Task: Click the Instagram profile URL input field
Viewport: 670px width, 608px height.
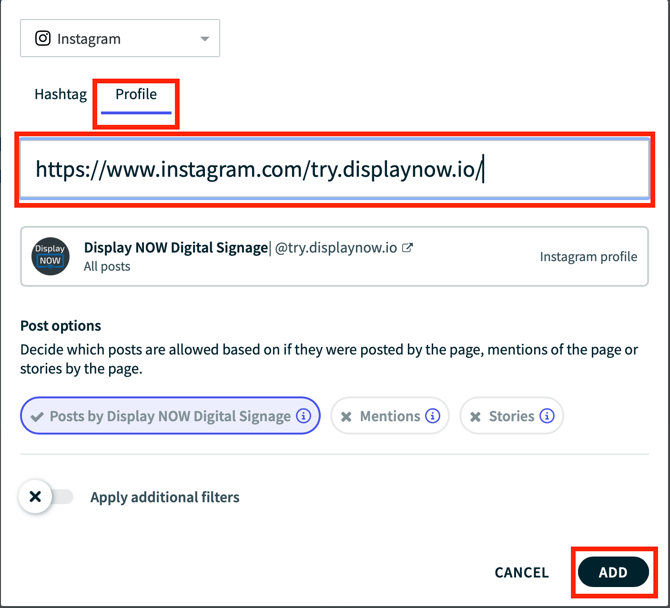Action: (334, 169)
